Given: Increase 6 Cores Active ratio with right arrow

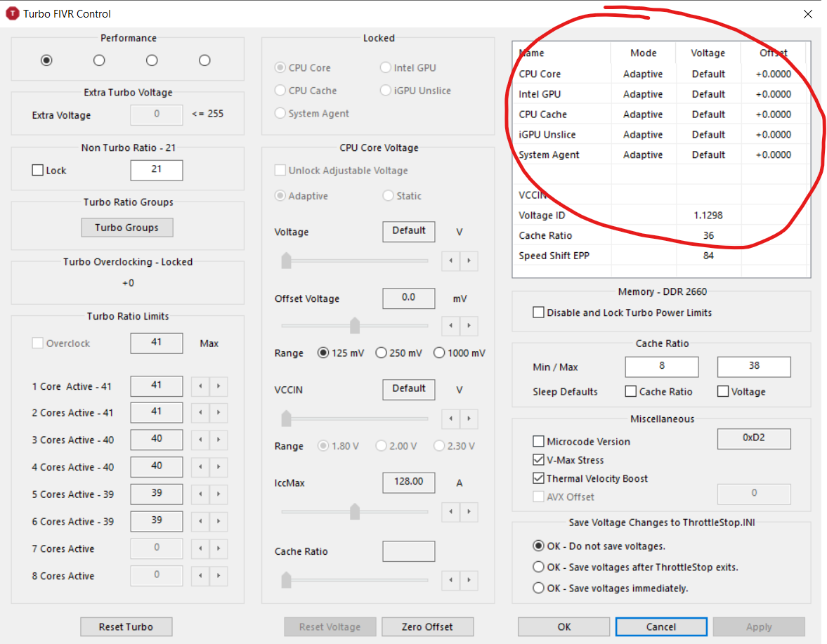Looking at the screenshot, I should tap(219, 521).
